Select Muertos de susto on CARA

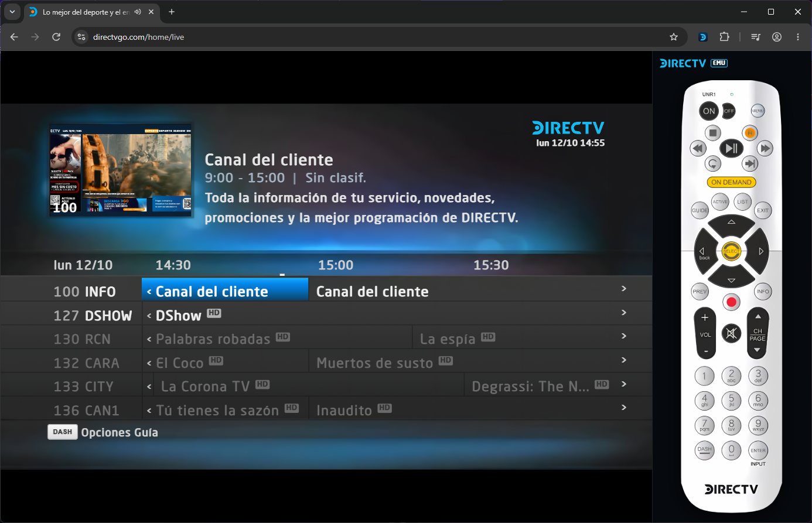[480, 363]
